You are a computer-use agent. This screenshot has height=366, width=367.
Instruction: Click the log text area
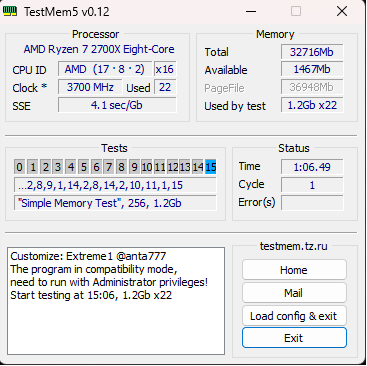point(116,301)
